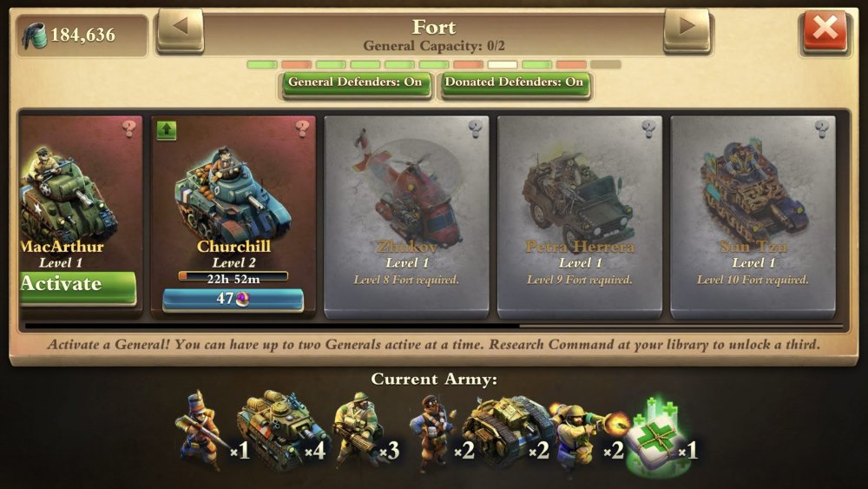The width and height of the screenshot is (868, 489).
Task: Click the info icon on Sun Tzu card
Action: (x=821, y=129)
